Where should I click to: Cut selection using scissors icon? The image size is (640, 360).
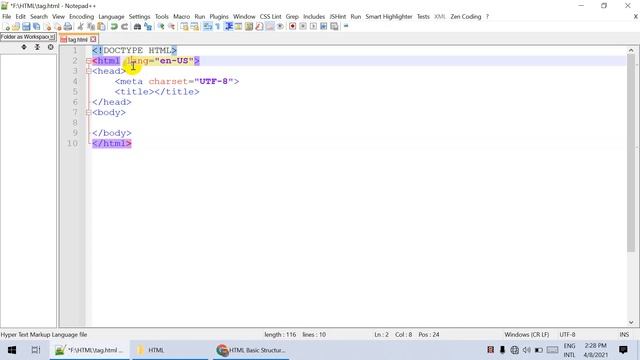(80, 27)
